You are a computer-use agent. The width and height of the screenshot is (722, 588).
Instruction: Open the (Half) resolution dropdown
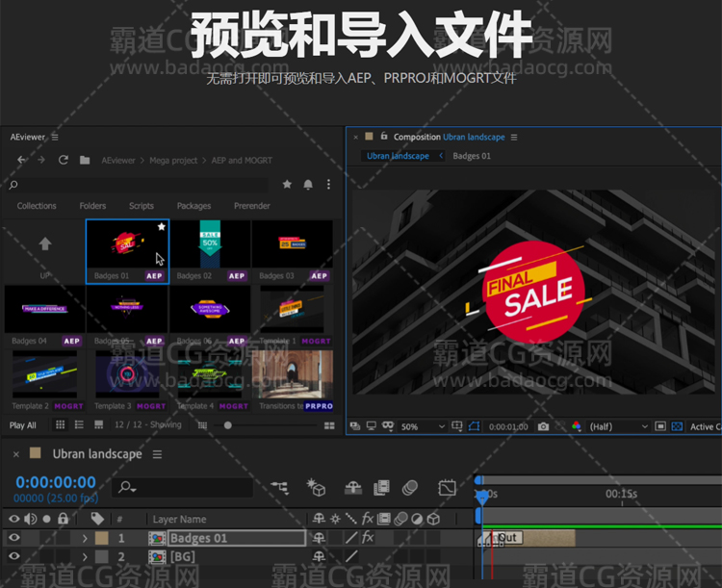[619, 427]
